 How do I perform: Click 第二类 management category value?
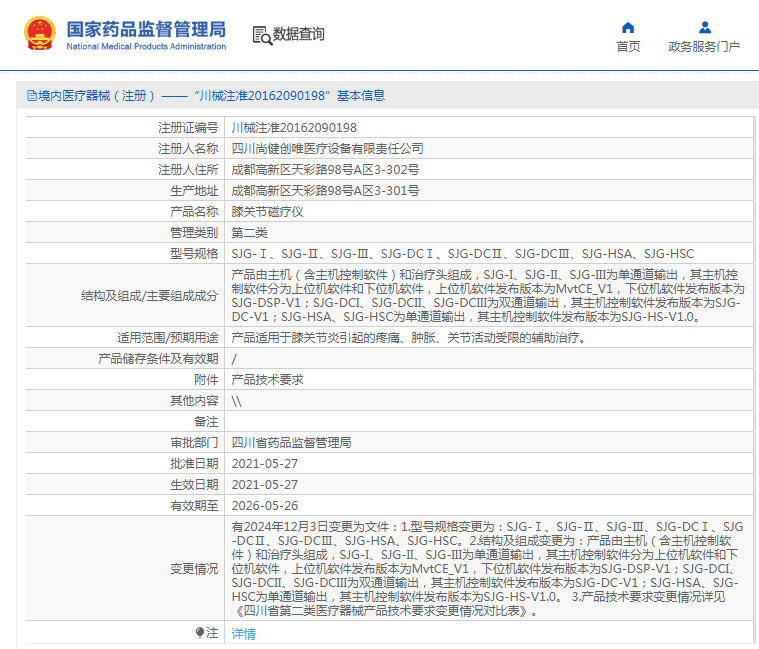click(249, 233)
